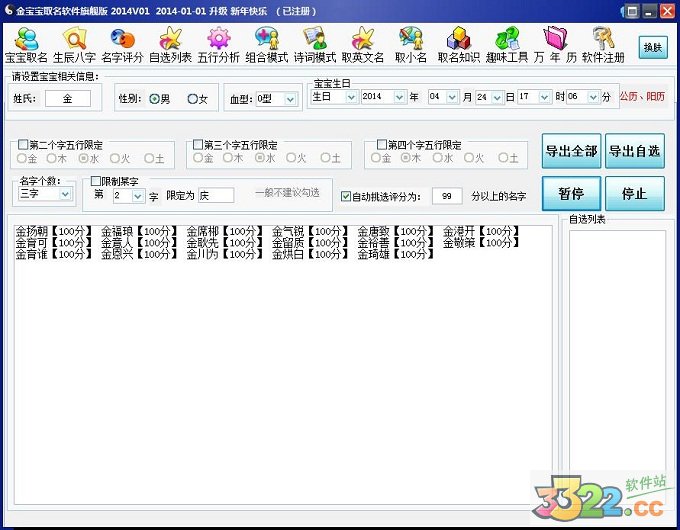Uncheck the 自动挑选评分为 checkbox
Image resolution: width=680 pixels, height=530 pixels.
click(346, 196)
